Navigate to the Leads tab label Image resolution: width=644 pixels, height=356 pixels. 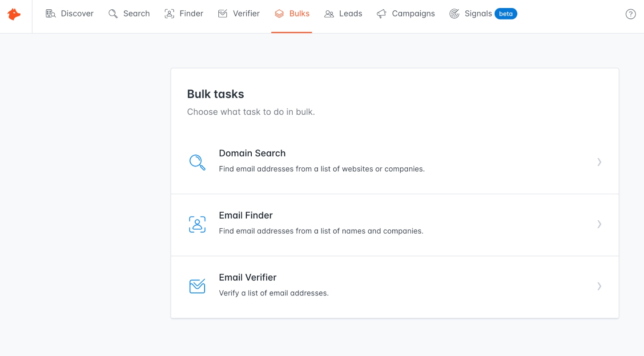[x=351, y=14]
